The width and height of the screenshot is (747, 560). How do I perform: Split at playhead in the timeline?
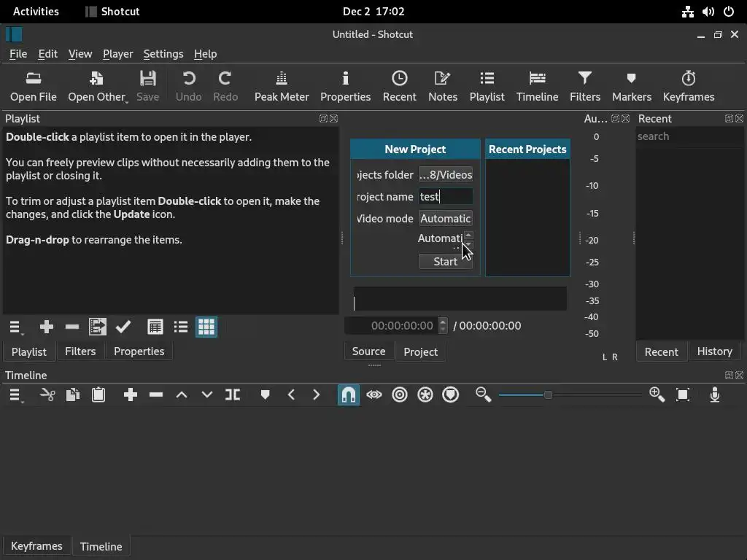tap(233, 394)
